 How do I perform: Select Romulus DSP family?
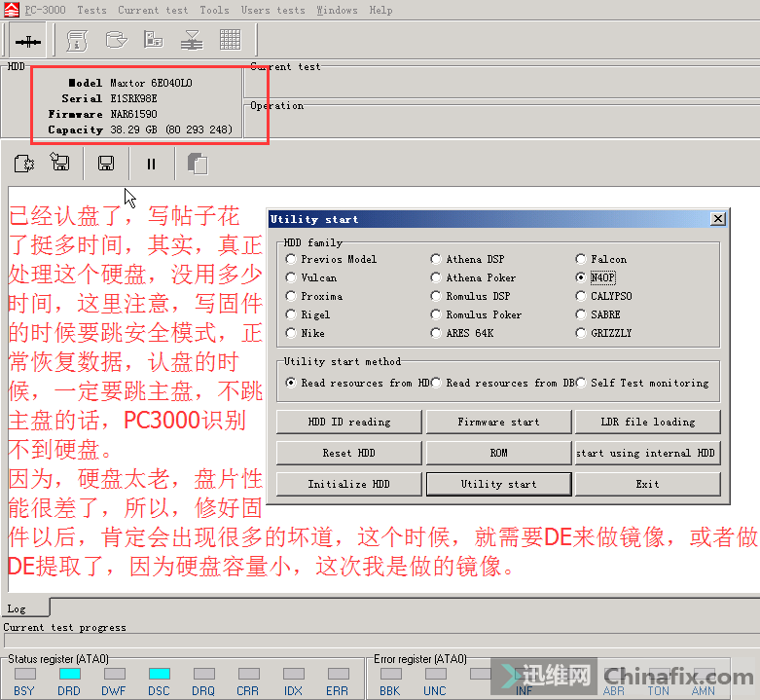pos(471,296)
